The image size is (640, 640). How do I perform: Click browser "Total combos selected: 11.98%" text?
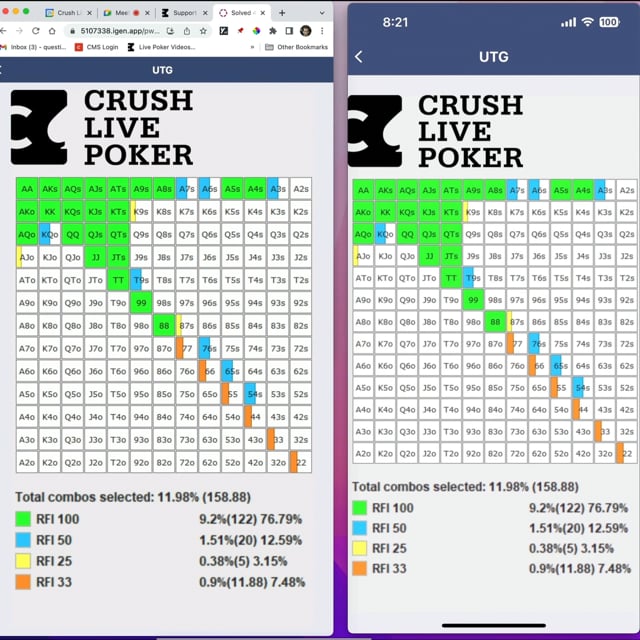click(x=133, y=497)
